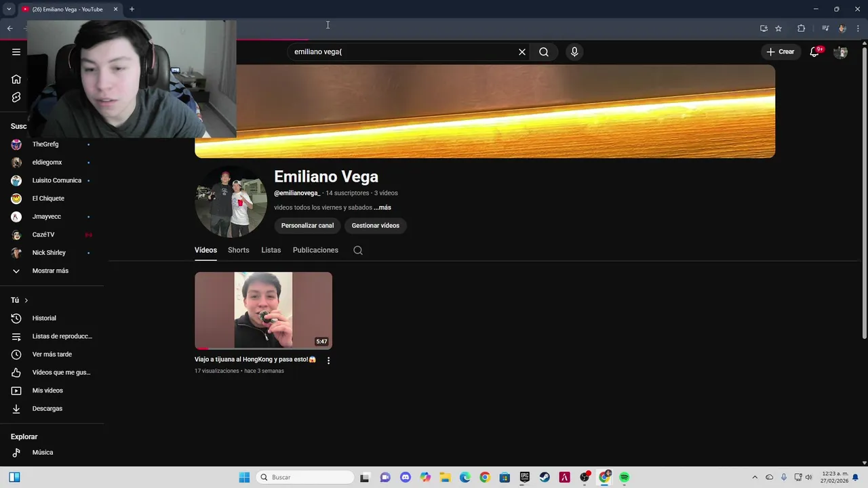Screen dimensions: 868x488
Task: Expand the Tú section chevron
Action: tap(26, 300)
